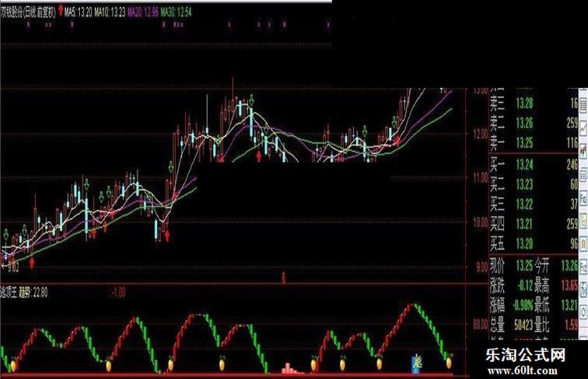The width and height of the screenshot is (588, 379).
Task: Click the MA5: 13.20 label
Action: (x=78, y=12)
